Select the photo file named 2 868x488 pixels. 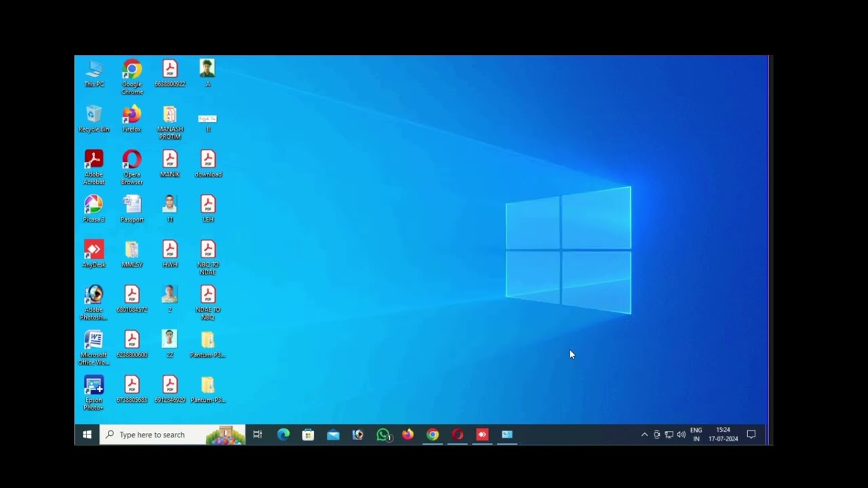tap(170, 299)
